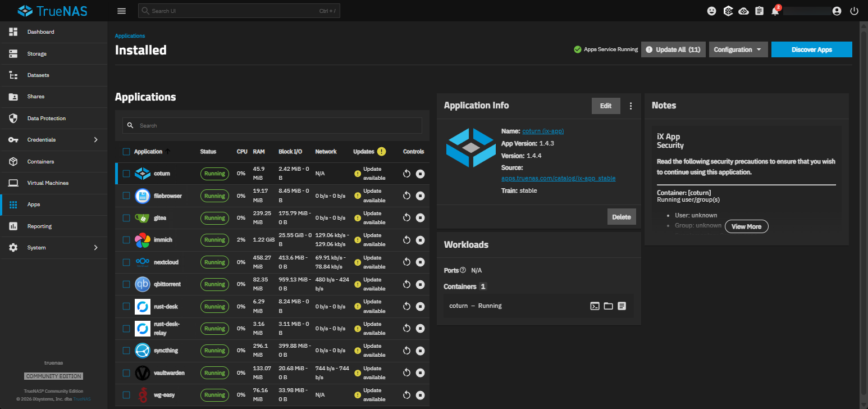This screenshot has height=409, width=868.
Task: Open the feedback smiley icon
Action: (x=712, y=11)
